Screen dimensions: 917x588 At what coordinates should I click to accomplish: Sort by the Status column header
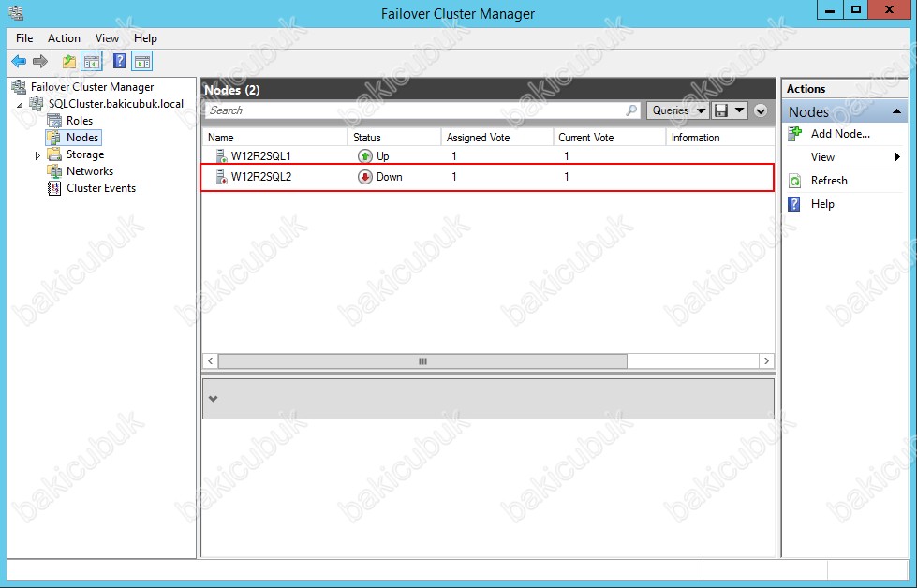(394, 138)
